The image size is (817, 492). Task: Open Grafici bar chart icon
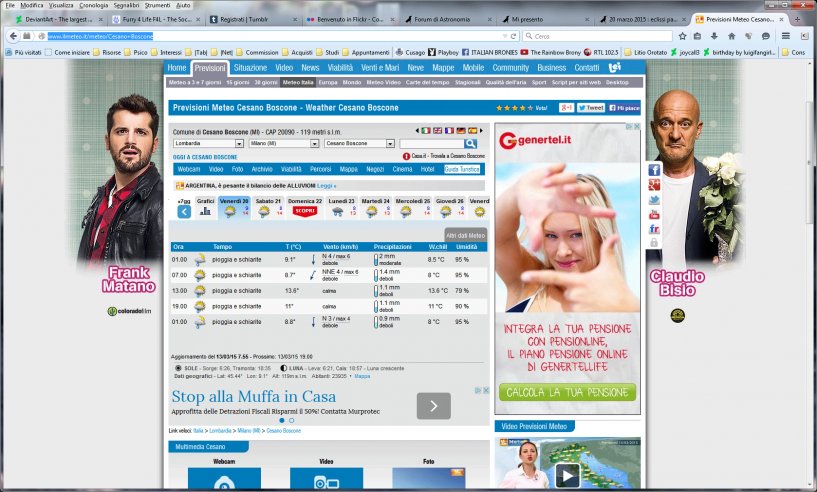click(x=205, y=209)
